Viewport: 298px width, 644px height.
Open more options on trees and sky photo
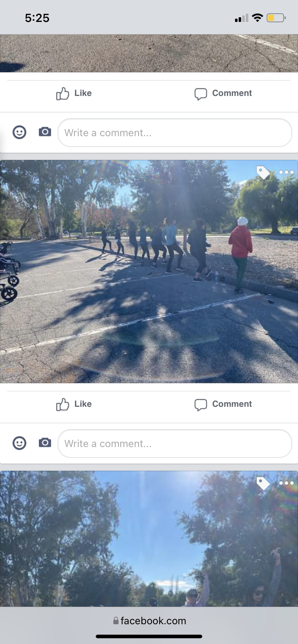(x=286, y=483)
